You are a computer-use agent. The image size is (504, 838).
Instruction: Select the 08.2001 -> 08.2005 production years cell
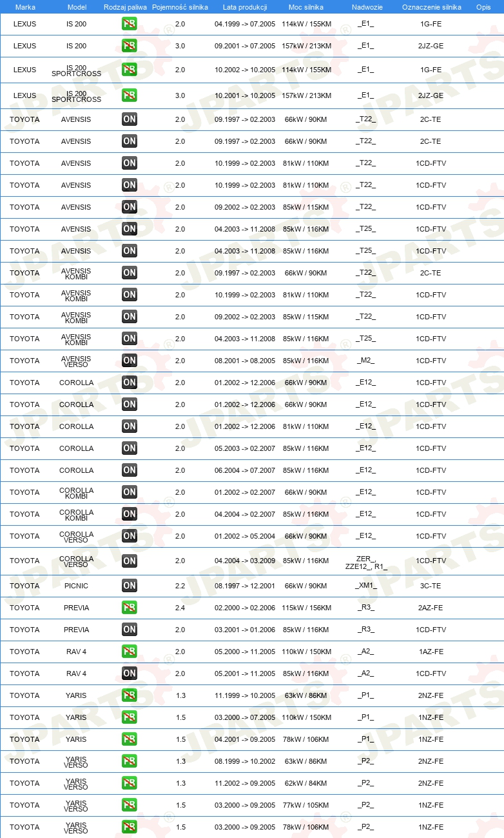point(245,361)
